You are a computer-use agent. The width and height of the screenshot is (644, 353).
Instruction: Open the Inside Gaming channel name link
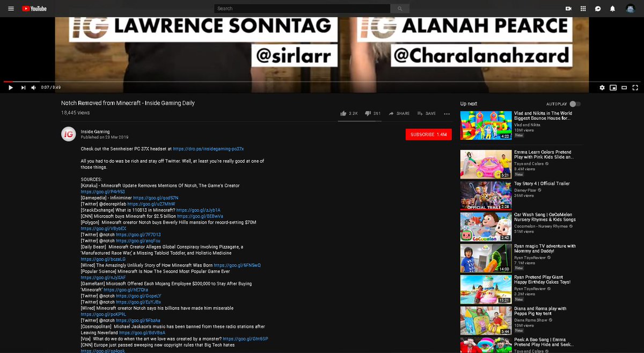click(95, 132)
